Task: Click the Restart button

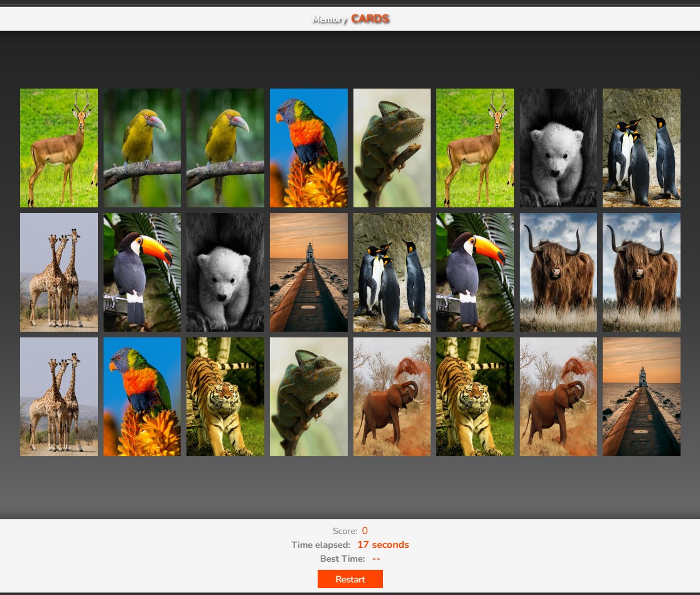Action: pos(350,579)
